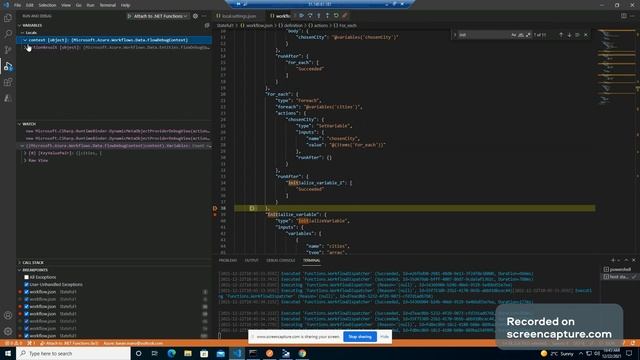Go to previous match in find widget
Viewport: 640px width, 360px height.
pyautogui.click(x=561, y=35)
